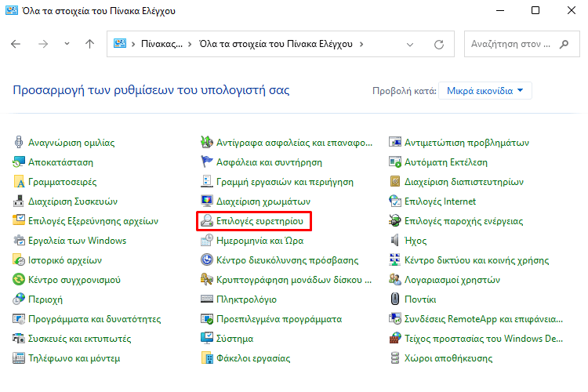Open the 'Ήχος' link
Image resolution: width=588 pixels, height=392 pixels.
coord(416,241)
